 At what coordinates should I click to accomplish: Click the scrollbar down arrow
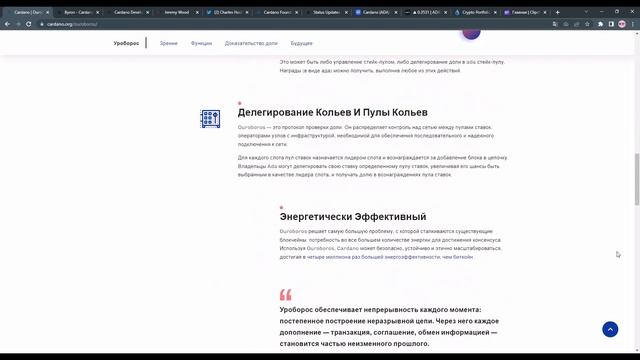point(637,350)
